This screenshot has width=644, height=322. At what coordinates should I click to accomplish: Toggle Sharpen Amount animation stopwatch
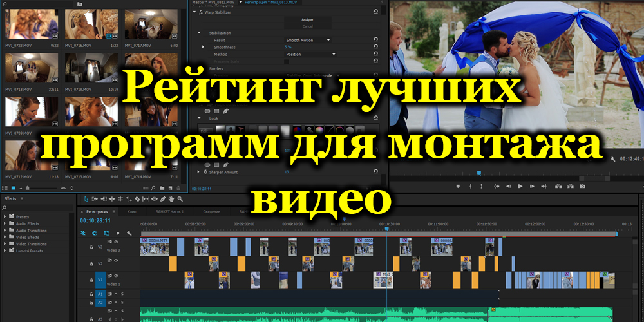coord(205,172)
